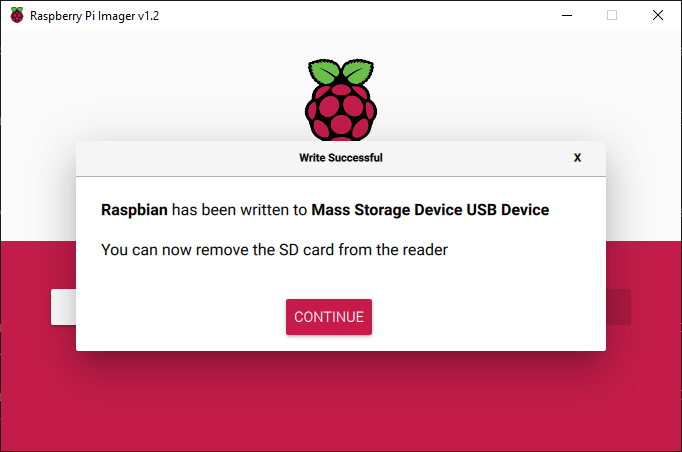The image size is (682, 452).
Task: Click the bold Raspbian text
Action: [134, 210]
